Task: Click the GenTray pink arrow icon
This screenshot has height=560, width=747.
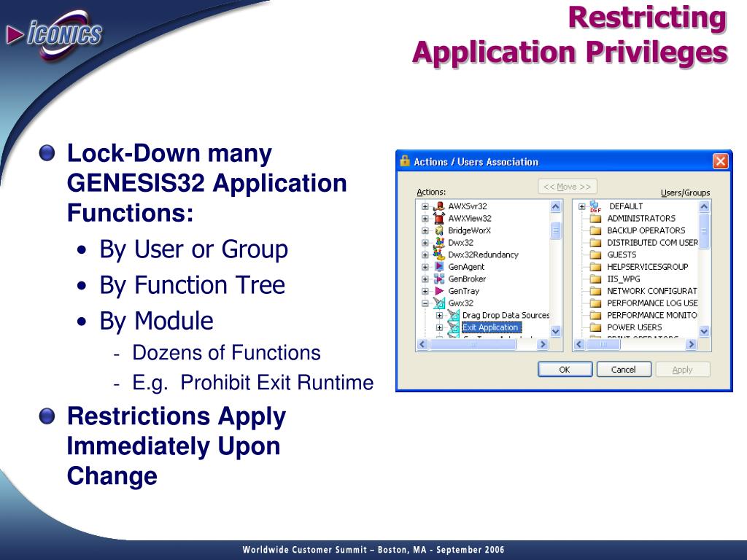Action: (x=439, y=291)
